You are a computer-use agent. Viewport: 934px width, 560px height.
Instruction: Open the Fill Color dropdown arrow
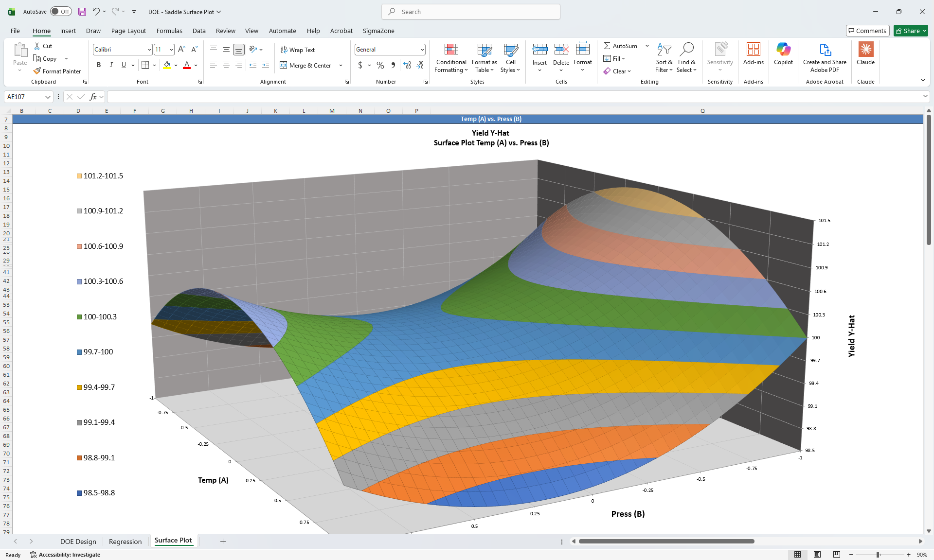[x=176, y=65]
